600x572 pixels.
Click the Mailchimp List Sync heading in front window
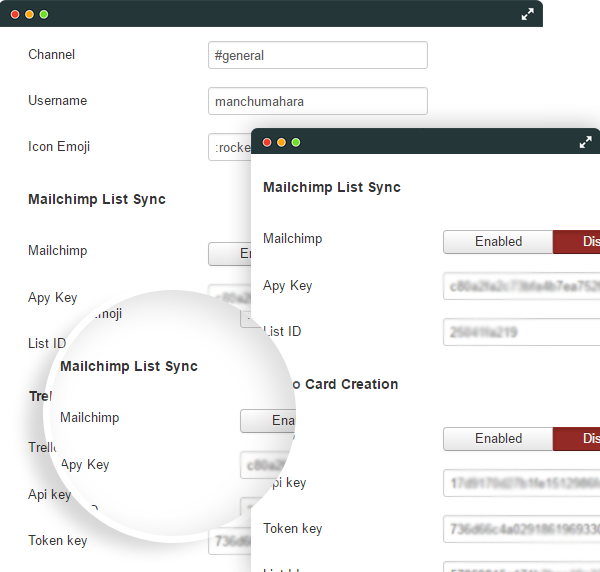pos(332,187)
